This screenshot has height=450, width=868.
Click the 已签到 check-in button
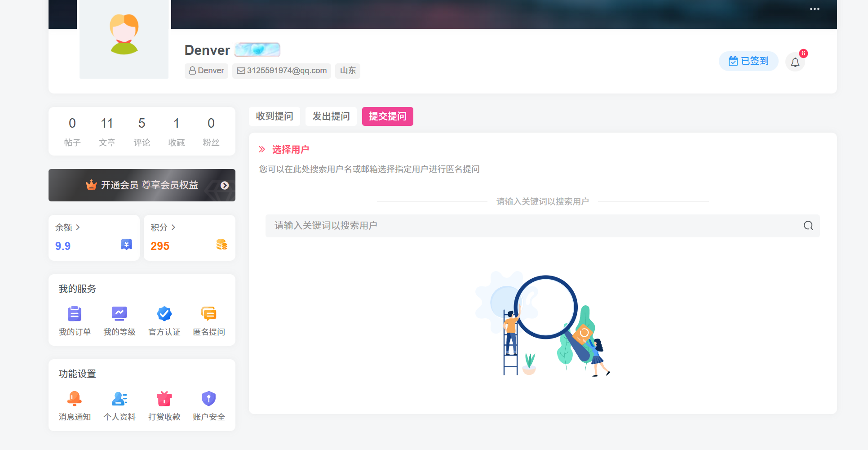(748, 61)
